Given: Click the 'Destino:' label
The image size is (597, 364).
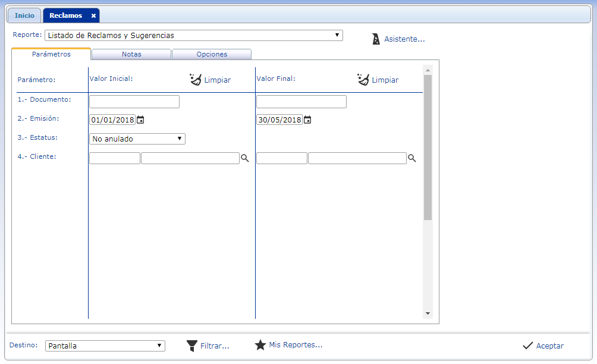Looking at the screenshot, I should click(x=24, y=345).
